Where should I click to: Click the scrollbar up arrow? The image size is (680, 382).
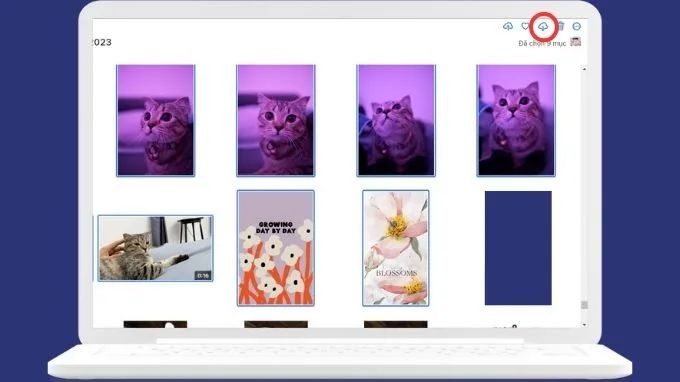[584, 69]
